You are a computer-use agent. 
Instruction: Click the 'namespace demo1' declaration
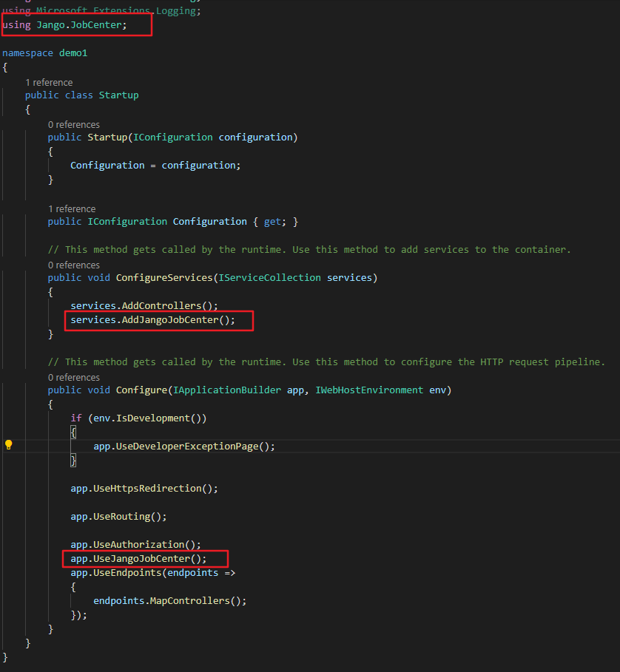[x=45, y=52]
